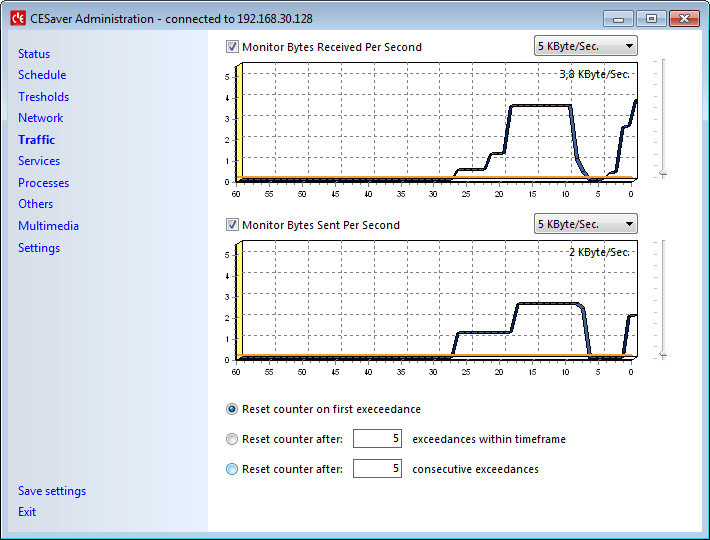Uncheck Monitor Bytes Sent Per Second
The image size is (710, 540).
tap(232, 225)
